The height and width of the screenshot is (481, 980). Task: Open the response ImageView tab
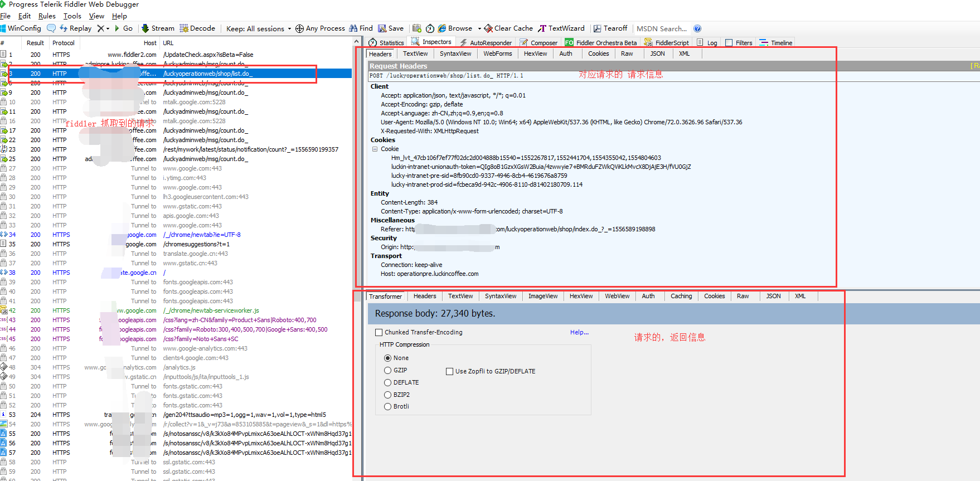click(x=543, y=296)
